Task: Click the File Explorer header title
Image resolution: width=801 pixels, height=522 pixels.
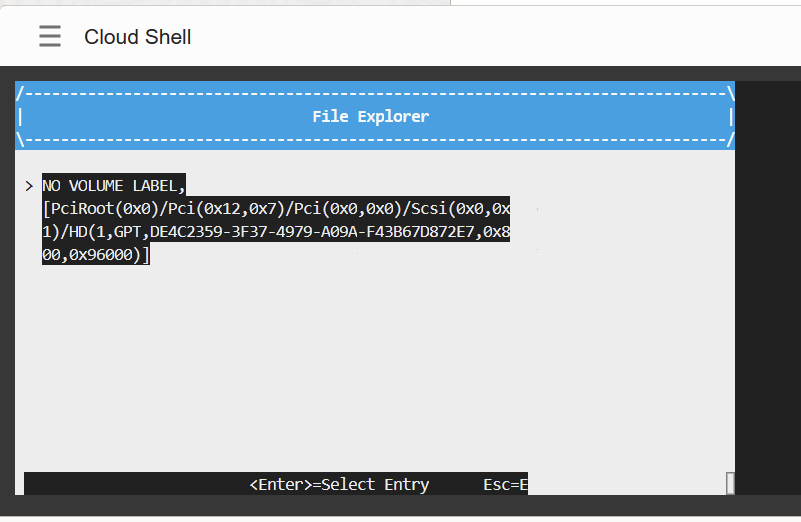Action: [x=370, y=117]
